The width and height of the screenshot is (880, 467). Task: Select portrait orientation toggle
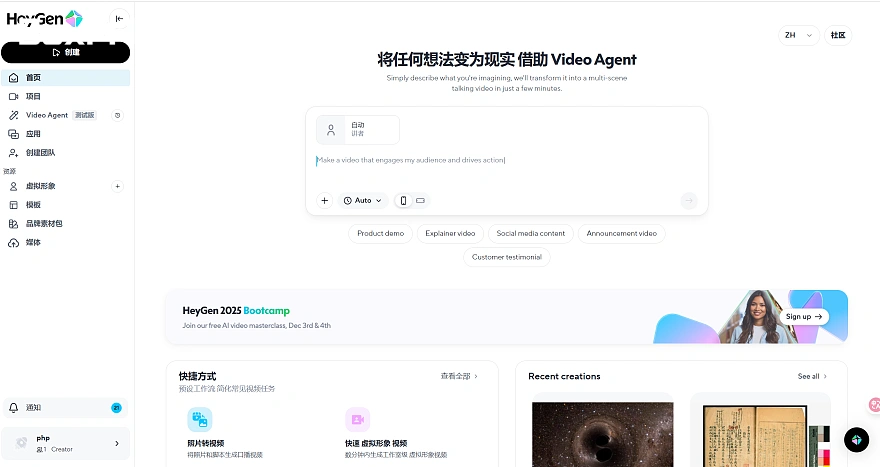(403, 200)
